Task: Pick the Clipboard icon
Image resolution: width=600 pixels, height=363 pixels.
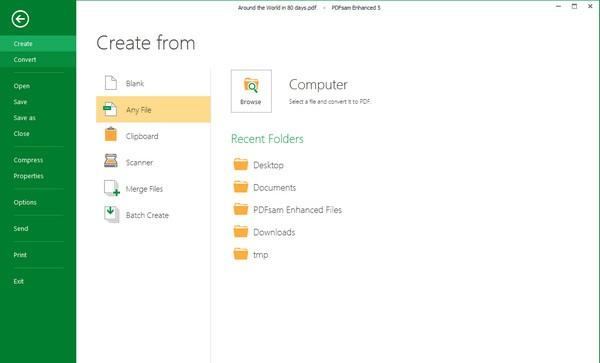Action: pyautogui.click(x=111, y=134)
